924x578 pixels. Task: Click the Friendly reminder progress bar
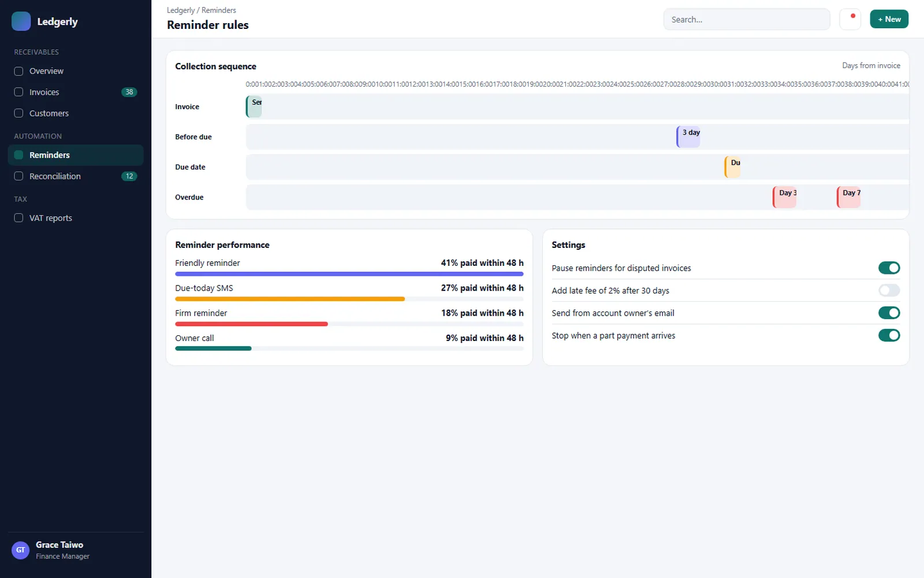(349, 274)
